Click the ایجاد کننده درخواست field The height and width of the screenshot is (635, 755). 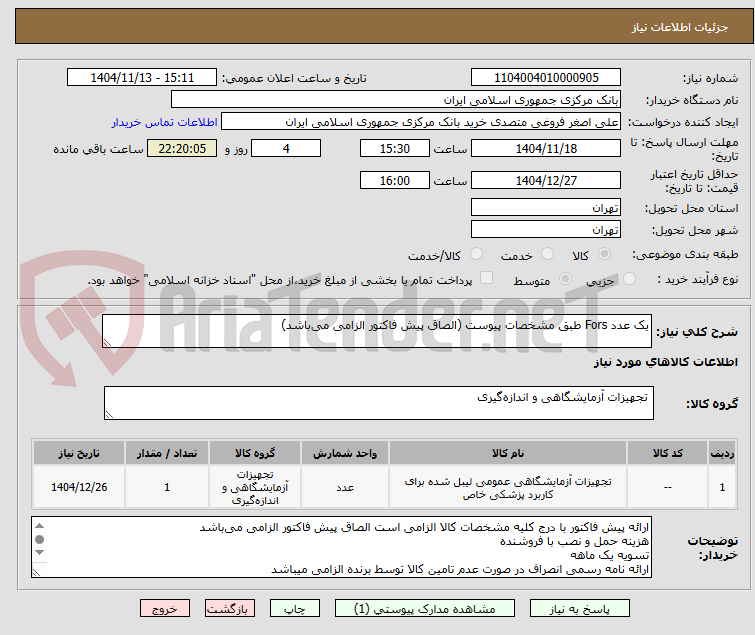coord(421,122)
